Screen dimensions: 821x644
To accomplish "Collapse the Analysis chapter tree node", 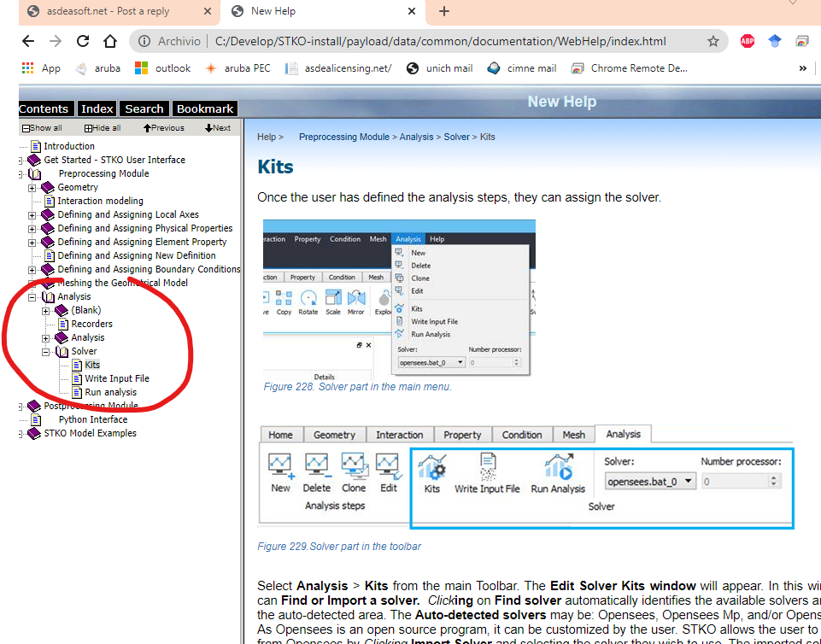I will coord(32,297).
